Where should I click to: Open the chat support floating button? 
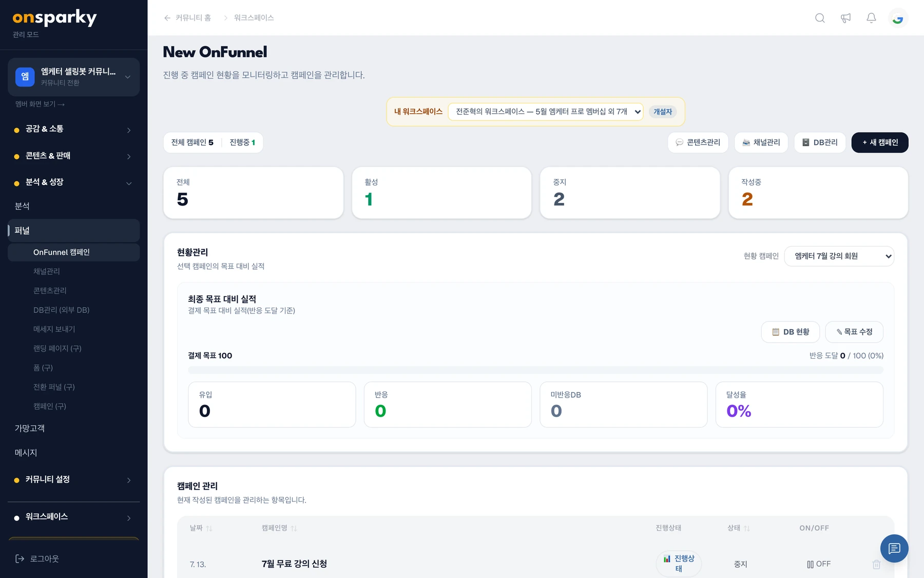894,548
